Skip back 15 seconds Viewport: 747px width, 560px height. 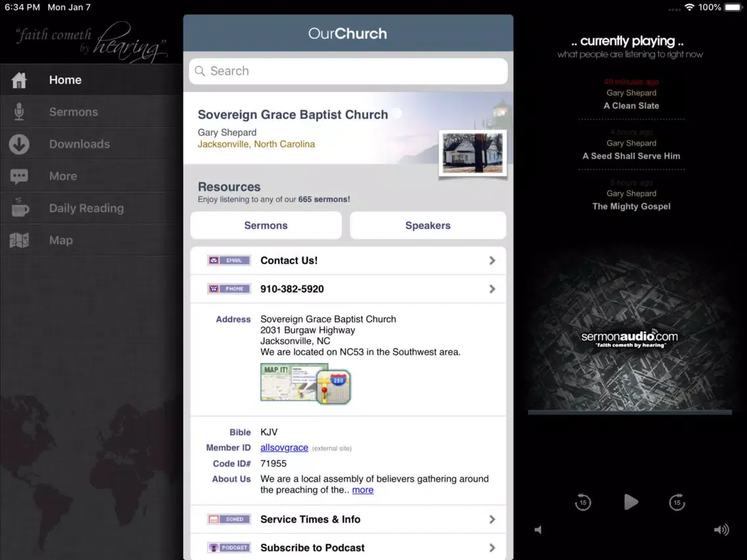[583, 502]
